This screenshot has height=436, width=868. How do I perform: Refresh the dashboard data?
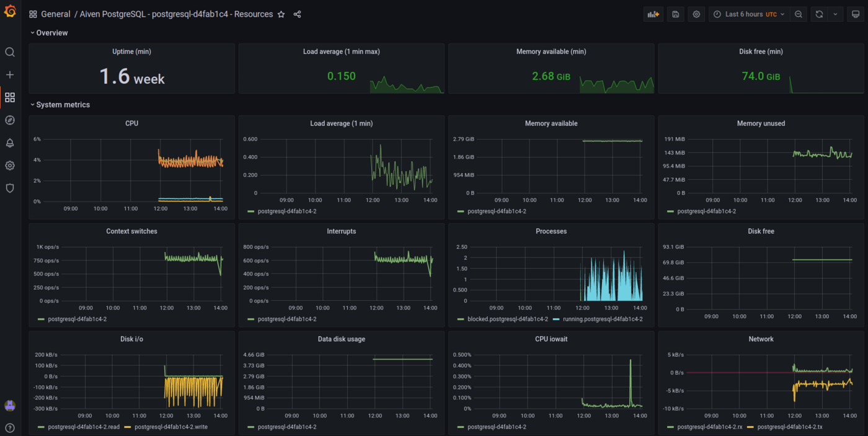[819, 14]
